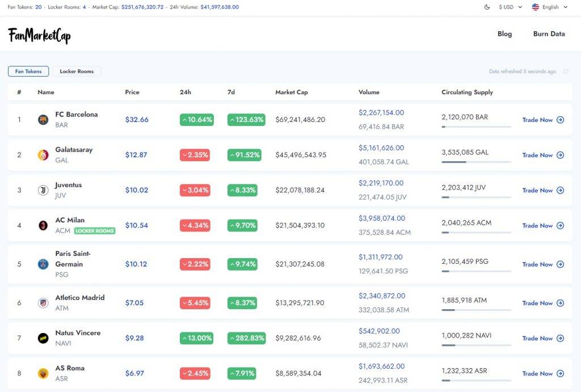Click the Locker Rooms count 4 in header
581x392 pixels.
point(84,7)
